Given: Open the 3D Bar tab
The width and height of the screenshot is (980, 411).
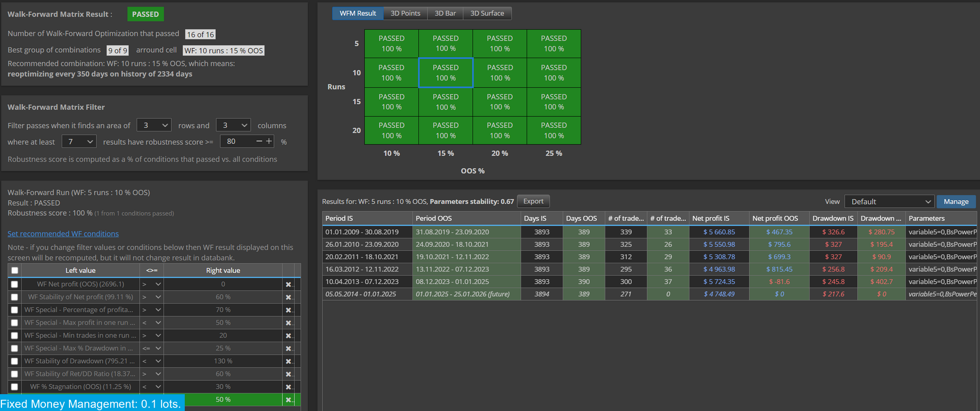Looking at the screenshot, I should (445, 13).
